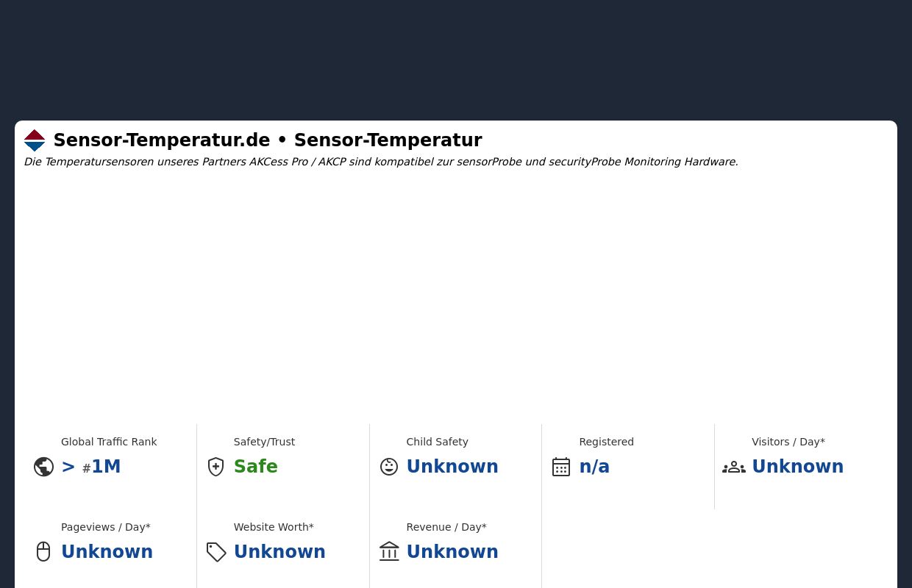
Task: Open the calendar icon next to Registered
Action: point(561,467)
